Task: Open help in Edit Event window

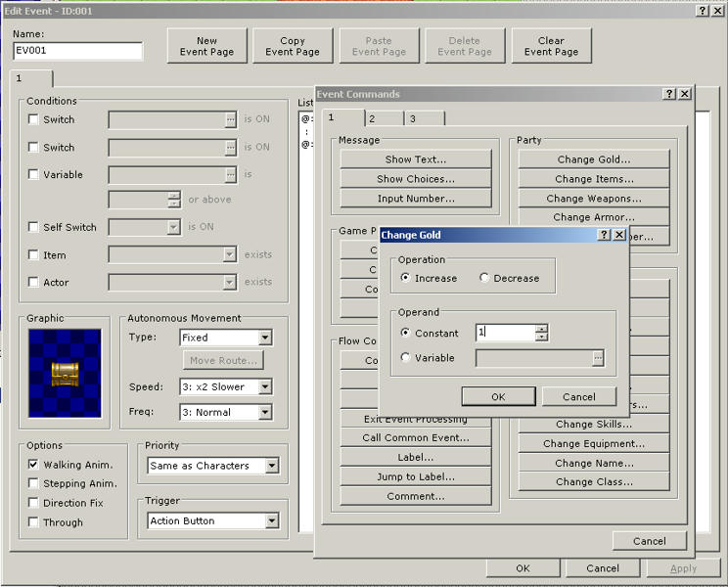Action: pos(703,11)
